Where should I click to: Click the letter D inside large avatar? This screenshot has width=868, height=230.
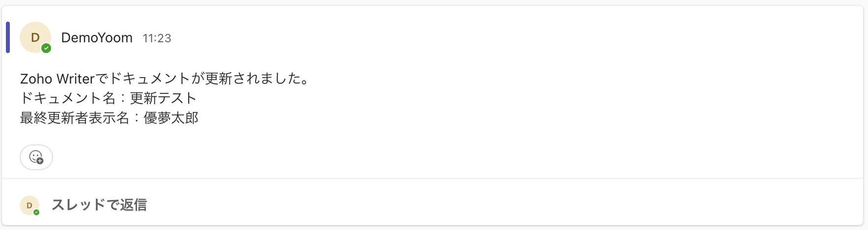point(35,37)
